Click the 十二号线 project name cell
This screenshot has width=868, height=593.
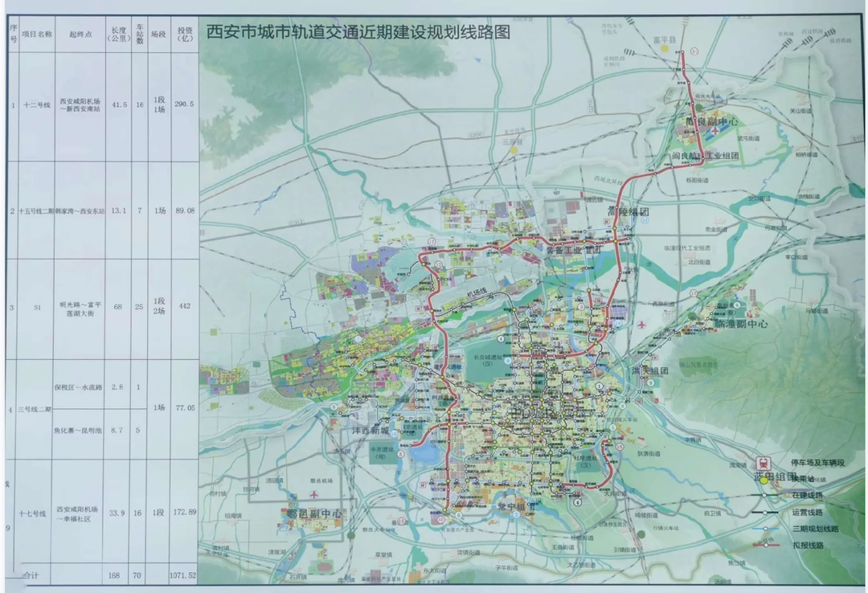[x=37, y=105]
